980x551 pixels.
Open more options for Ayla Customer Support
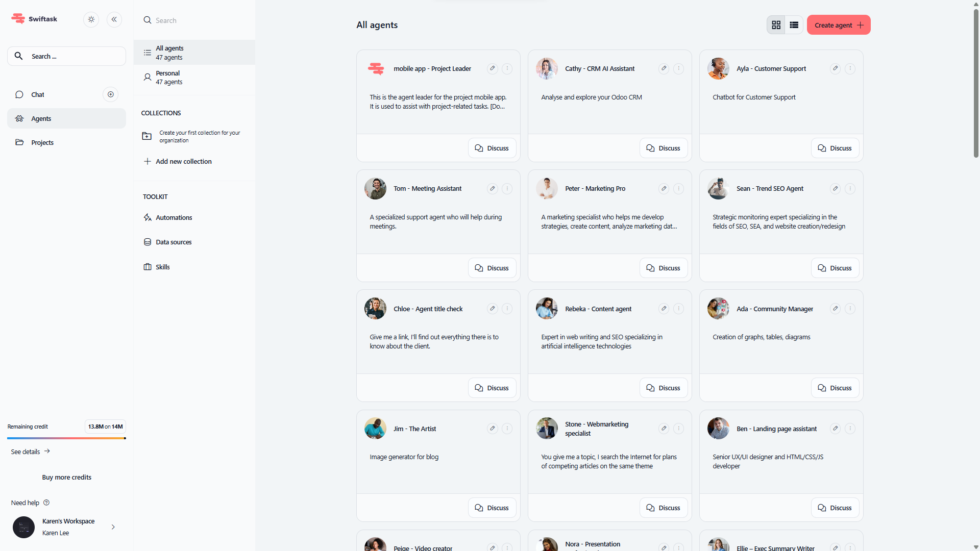pos(850,68)
